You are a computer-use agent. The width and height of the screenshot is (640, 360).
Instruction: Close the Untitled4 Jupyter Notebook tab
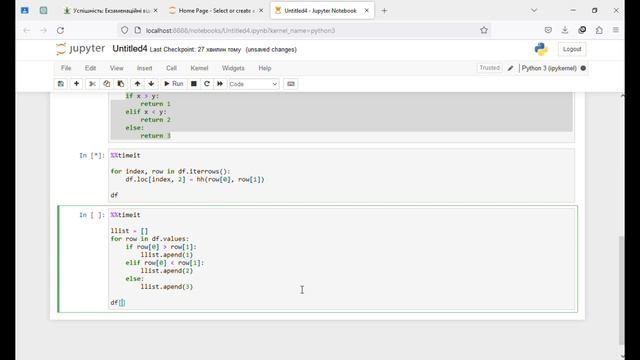pos(367,11)
